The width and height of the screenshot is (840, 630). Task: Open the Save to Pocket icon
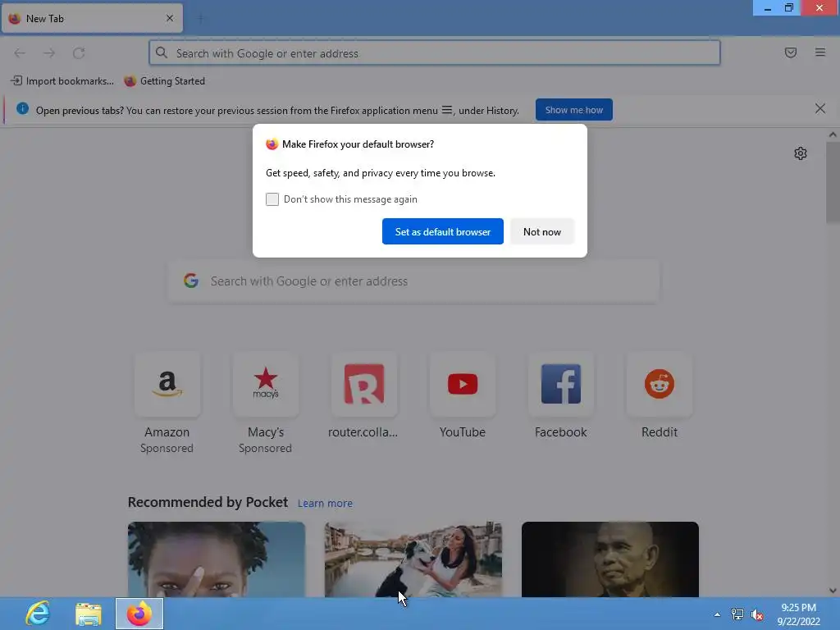coord(790,52)
